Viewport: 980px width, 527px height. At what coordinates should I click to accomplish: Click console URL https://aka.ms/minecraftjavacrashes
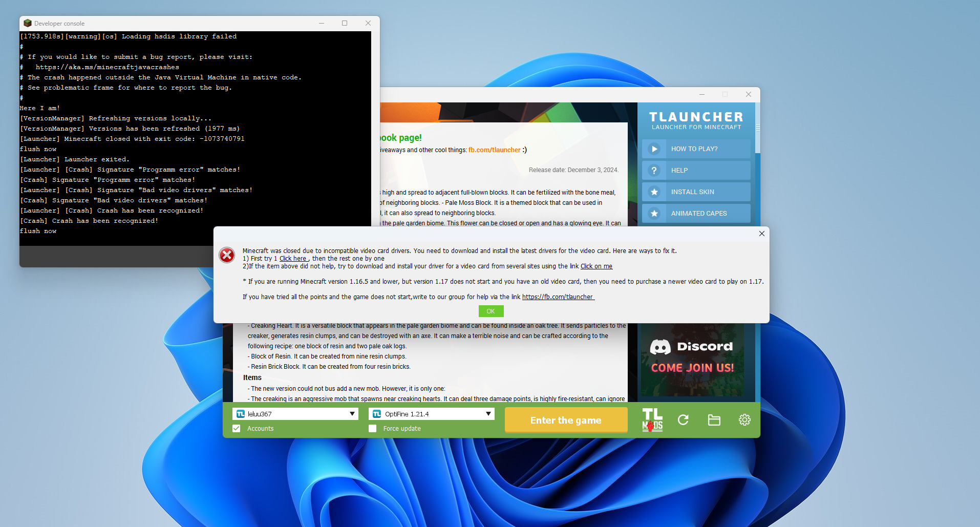coord(108,67)
